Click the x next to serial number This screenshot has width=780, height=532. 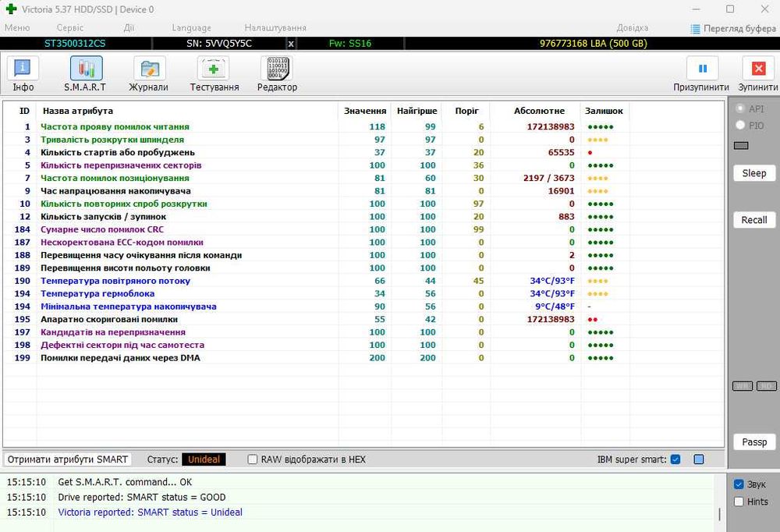(x=291, y=44)
